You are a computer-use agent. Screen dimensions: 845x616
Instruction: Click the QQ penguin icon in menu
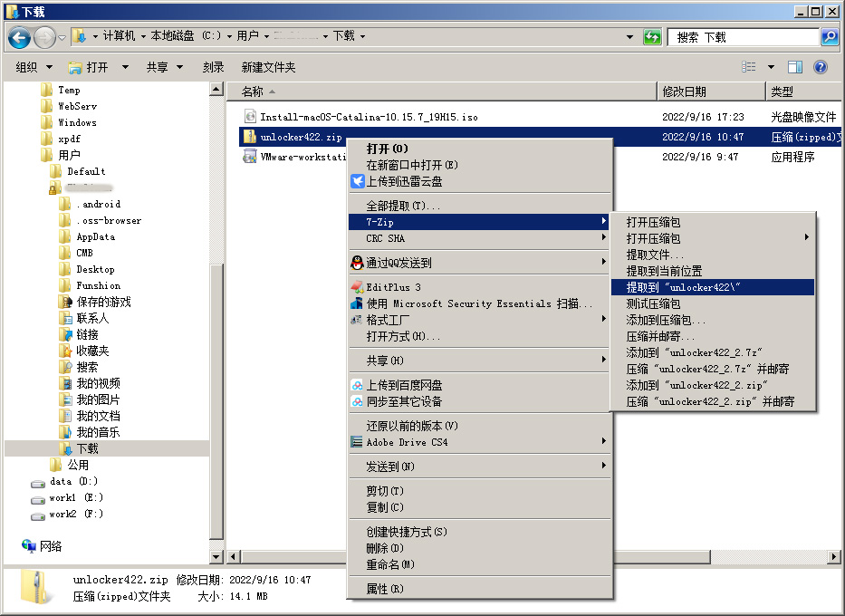[x=357, y=263]
